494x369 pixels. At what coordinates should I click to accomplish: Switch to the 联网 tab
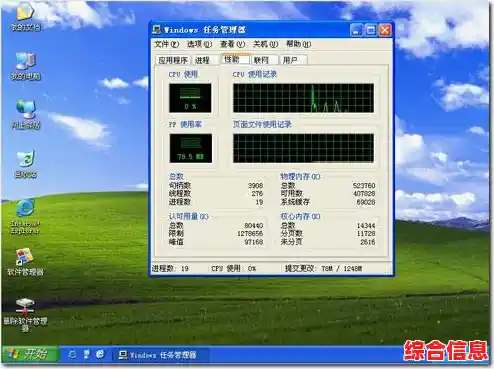pos(264,60)
